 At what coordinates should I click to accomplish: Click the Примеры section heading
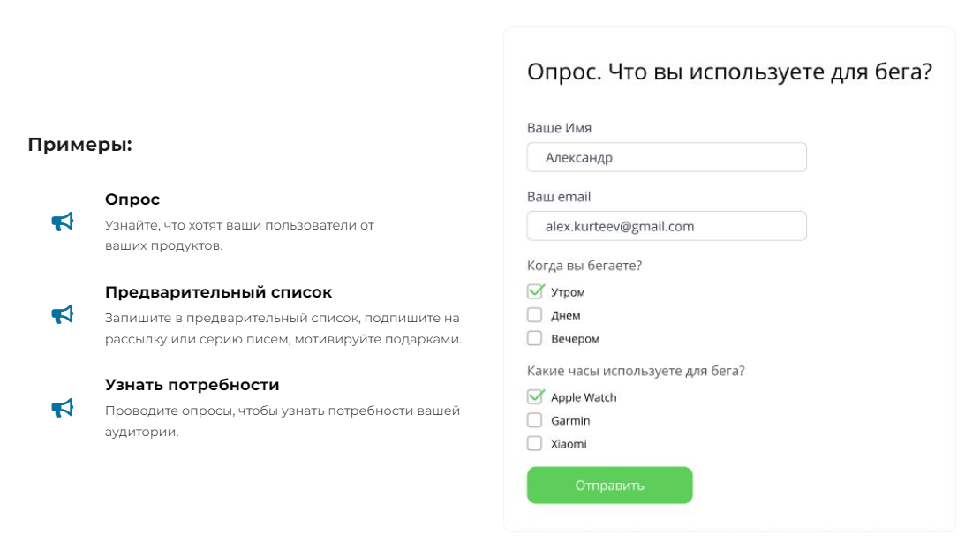coord(80,145)
